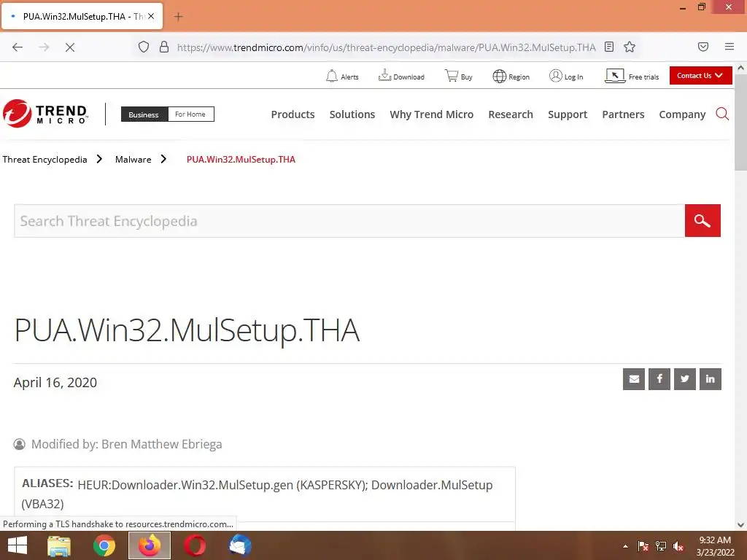Open the Research menu

[x=511, y=114]
